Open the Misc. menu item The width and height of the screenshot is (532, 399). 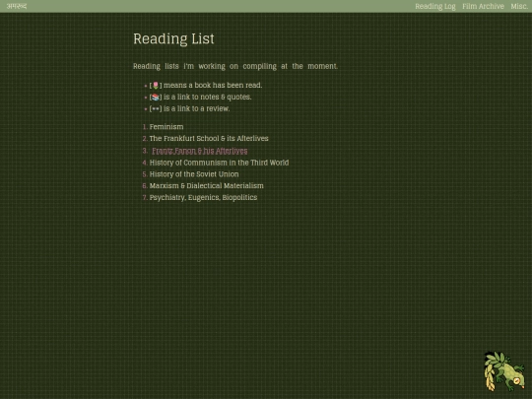pos(519,7)
